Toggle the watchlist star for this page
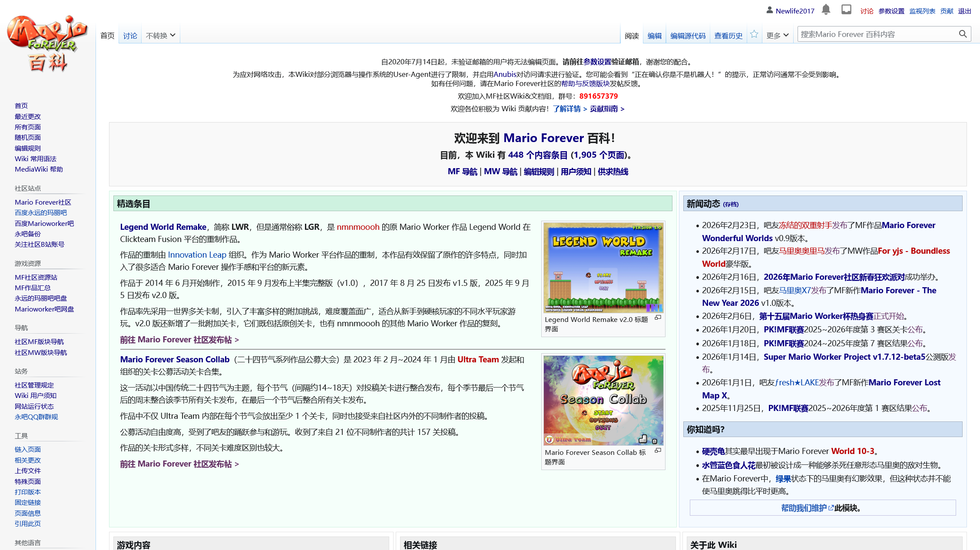This screenshot has width=980, height=550. click(754, 34)
